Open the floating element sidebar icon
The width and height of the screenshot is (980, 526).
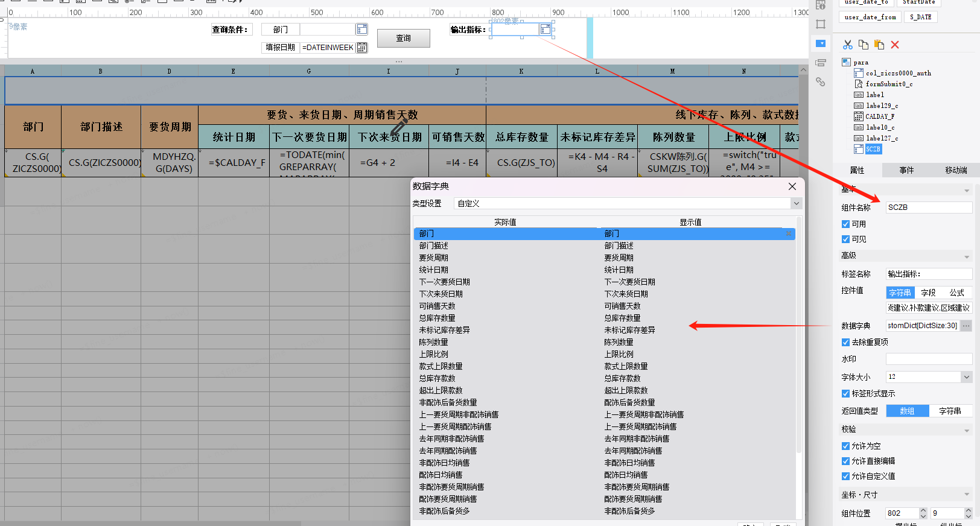[821, 63]
